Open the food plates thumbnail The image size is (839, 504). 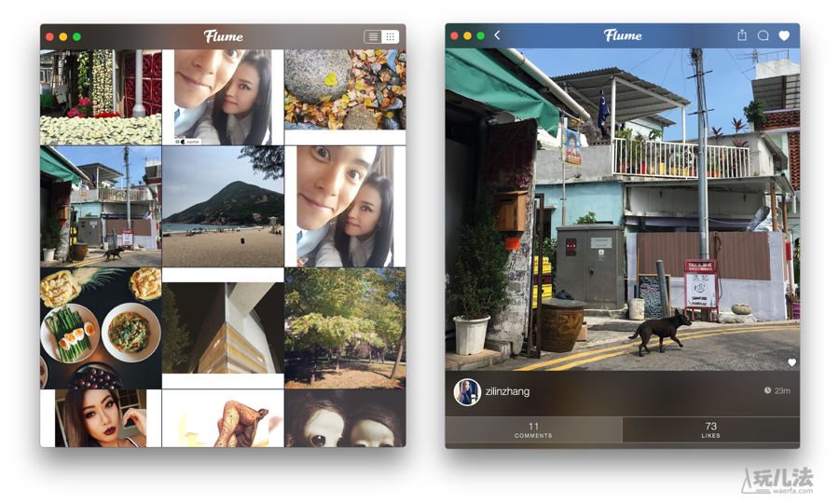[x=101, y=328]
